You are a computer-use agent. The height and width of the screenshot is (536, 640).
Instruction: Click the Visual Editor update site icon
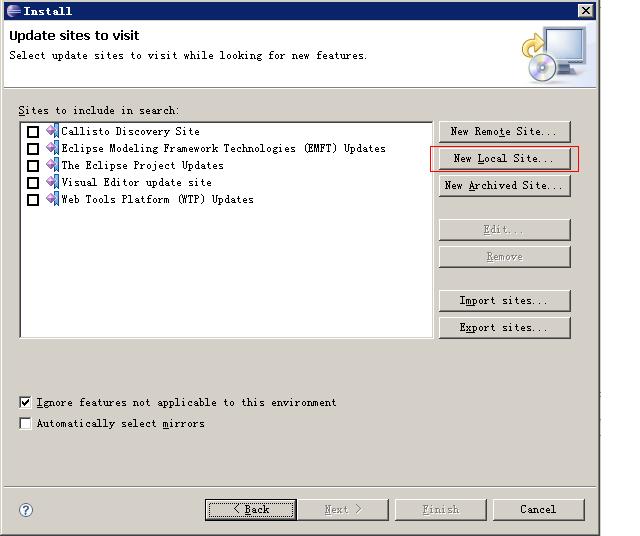(x=53, y=182)
